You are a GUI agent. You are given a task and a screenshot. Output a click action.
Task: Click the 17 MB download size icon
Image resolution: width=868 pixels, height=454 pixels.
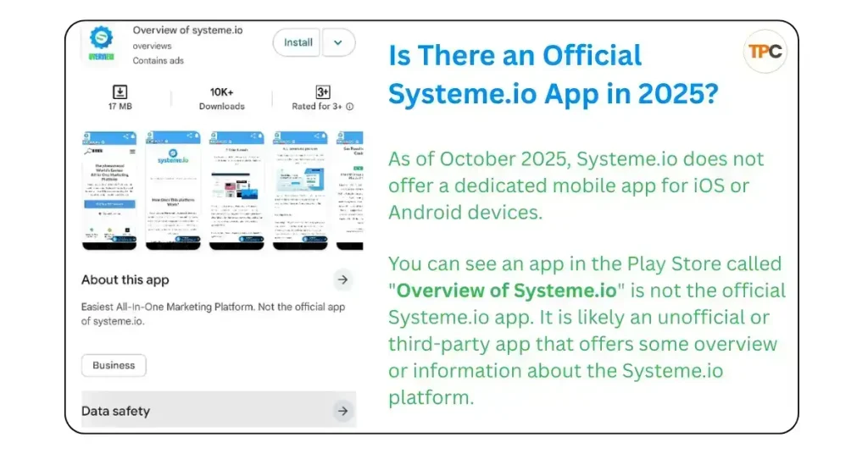[120, 91]
